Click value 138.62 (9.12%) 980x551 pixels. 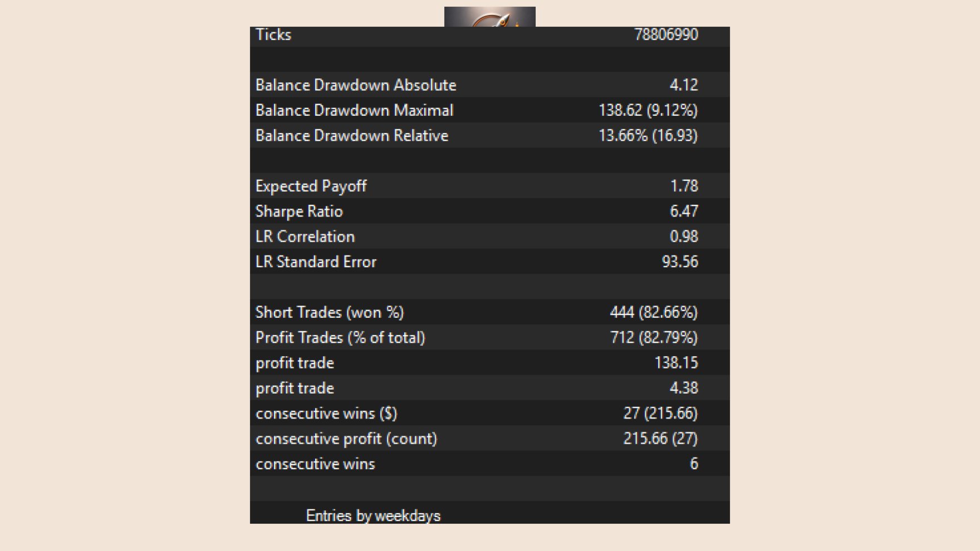pos(648,110)
